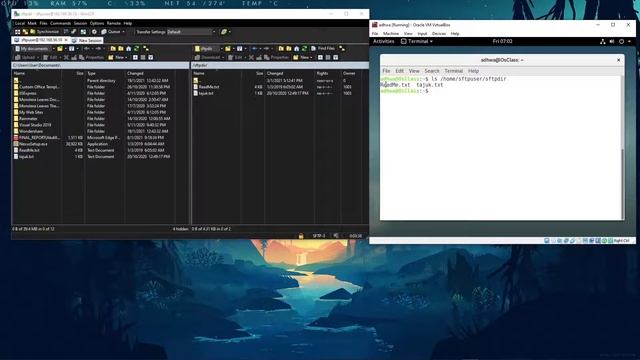Click local panel delete X icon

click(66, 58)
